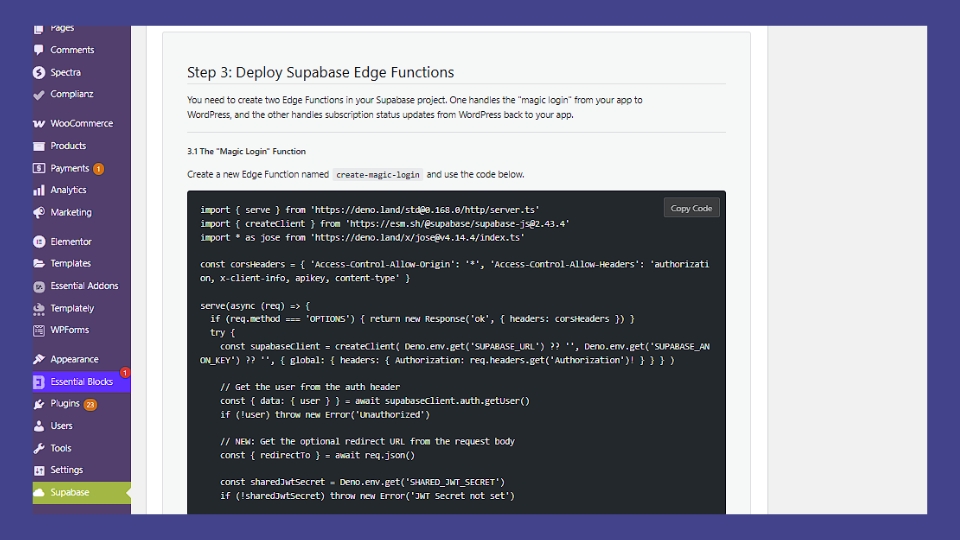Click the 'JWT Secret not set' error line
960x540 pixels.
pyautogui.click(x=367, y=496)
